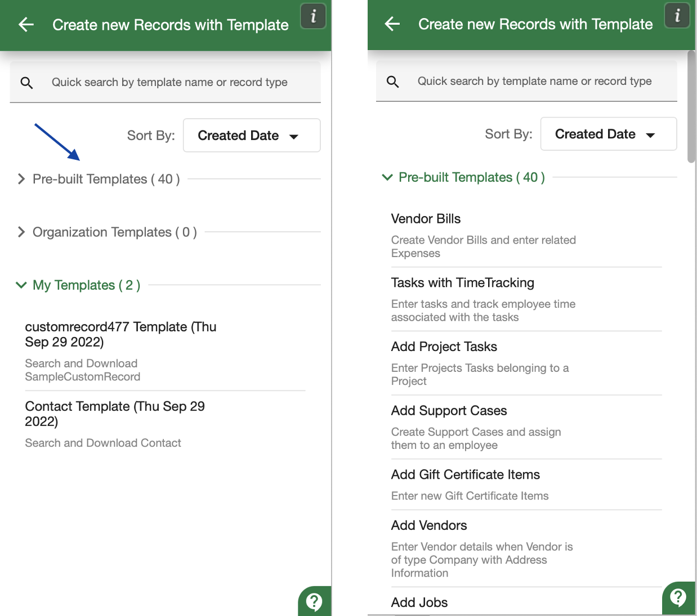Open the info icon in right panel
Image resolution: width=697 pixels, height=616 pixels.
click(x=677, y=15)
